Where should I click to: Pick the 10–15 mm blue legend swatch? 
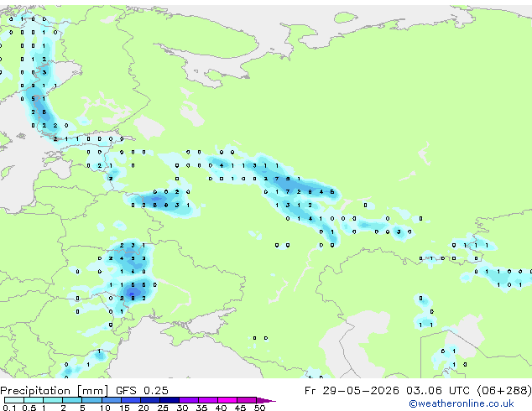pyautogui.click(x=112, y=400)
